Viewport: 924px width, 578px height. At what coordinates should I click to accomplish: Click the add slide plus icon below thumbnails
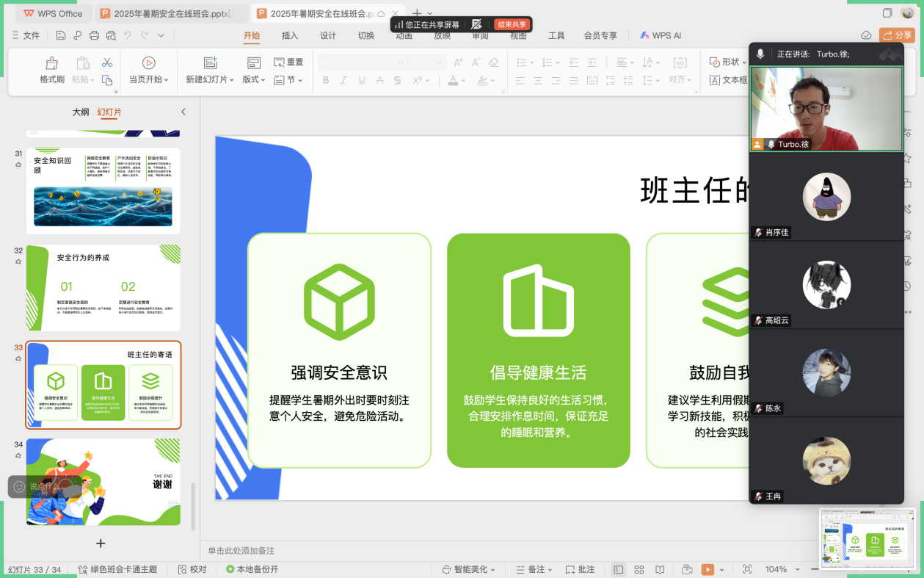(x=101, y=543)
